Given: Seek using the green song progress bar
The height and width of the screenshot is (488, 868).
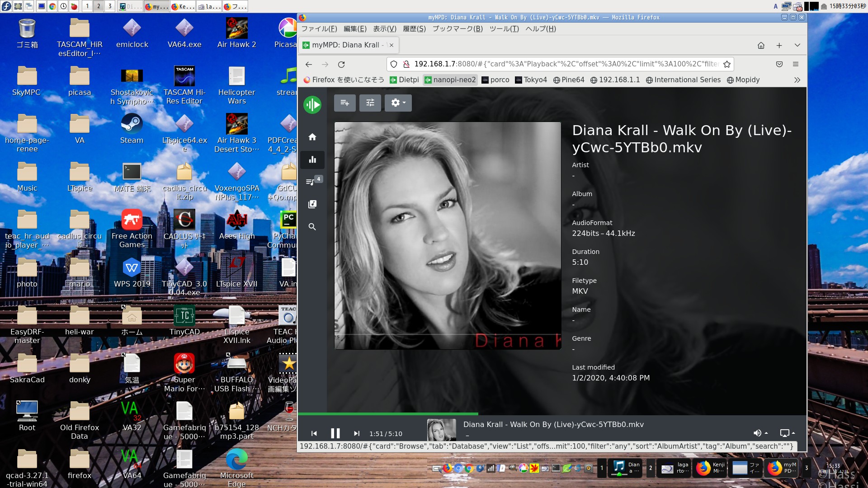Looking at the screenshot, I should point(388,413).
